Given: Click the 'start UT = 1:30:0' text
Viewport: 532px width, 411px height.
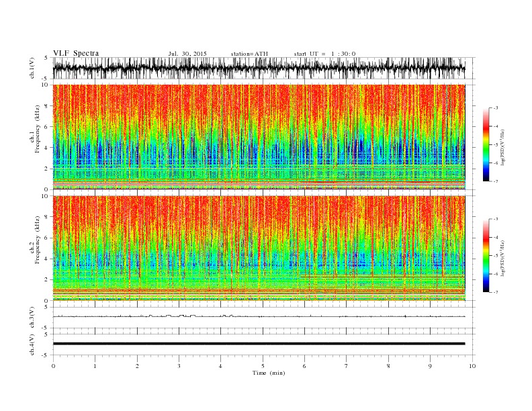Looking at the screenshot, I should (x=324, y=54).
